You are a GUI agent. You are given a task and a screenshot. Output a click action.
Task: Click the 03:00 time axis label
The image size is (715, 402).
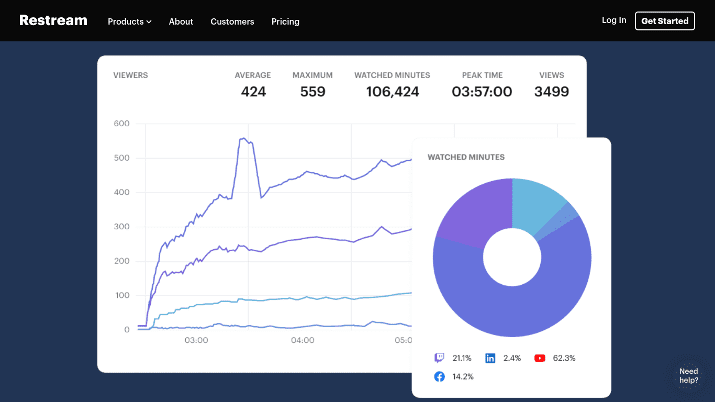point(196,340)
